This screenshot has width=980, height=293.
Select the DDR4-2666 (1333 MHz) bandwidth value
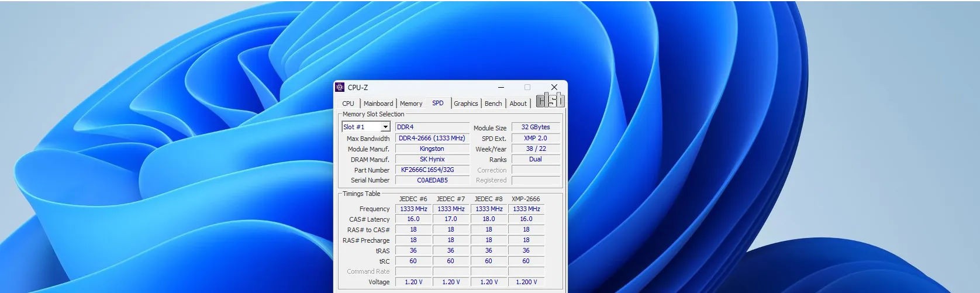pyautogui.click(x=432, y=138)
